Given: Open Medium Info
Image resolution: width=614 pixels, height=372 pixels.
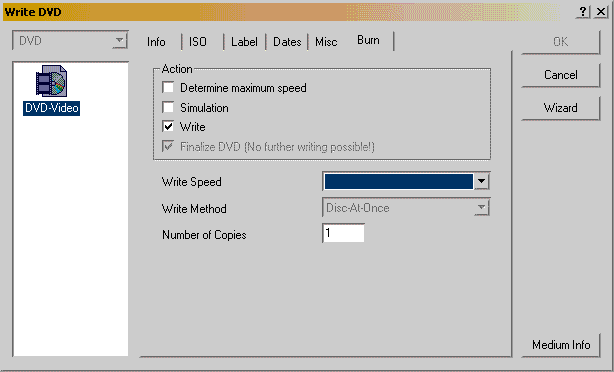Looking at the screenshot, I should coord(561,345).
